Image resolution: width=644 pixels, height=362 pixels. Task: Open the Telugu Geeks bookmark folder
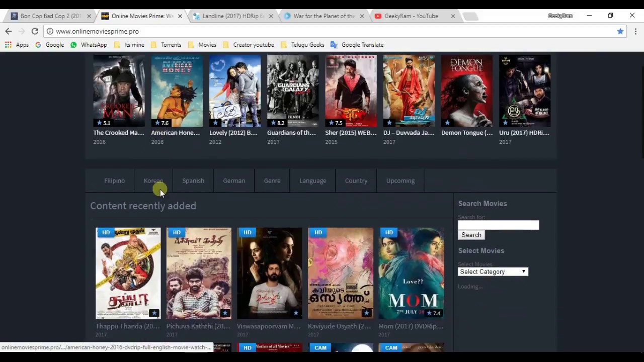302,45
